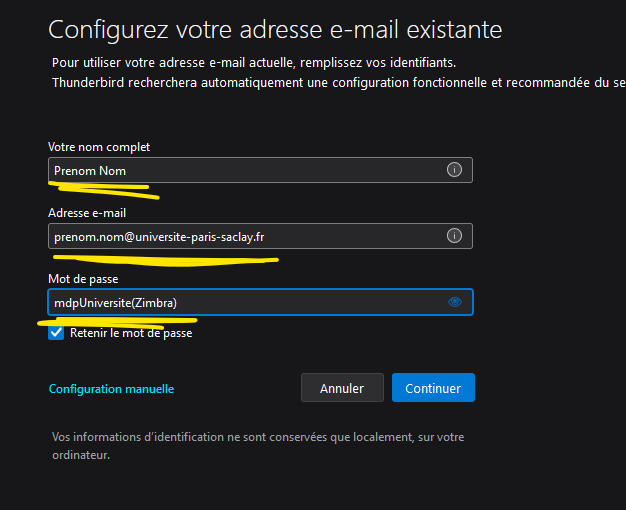Click the 'Mot de passe' field label
The width and height of the screenshot is (626, 510).
pyautogui.click(x=82, y=279)
